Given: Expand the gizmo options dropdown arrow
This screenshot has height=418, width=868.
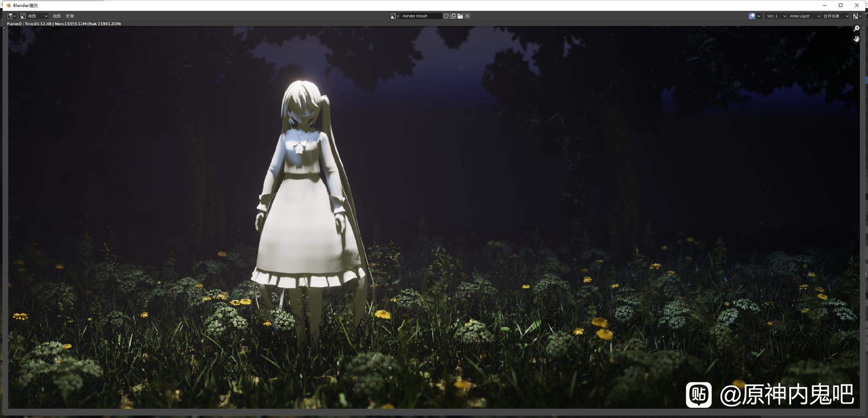Looking at the screenshot, I should (759, 16).
